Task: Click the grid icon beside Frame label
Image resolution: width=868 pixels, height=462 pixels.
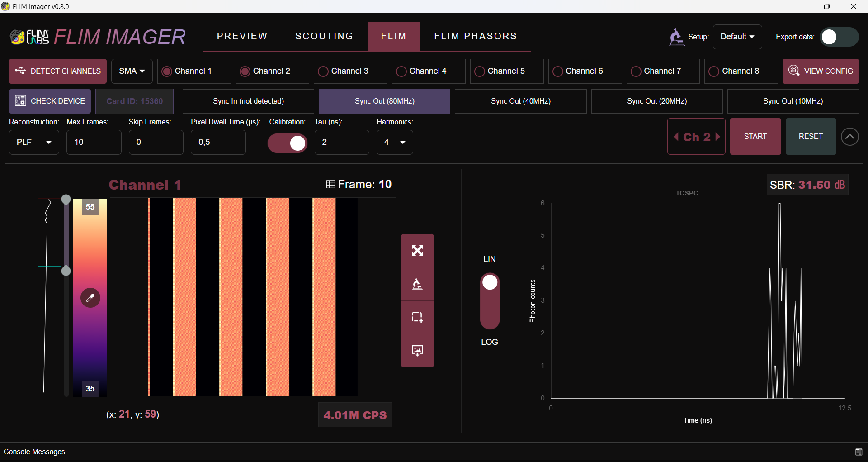Action: (x=330, y=184)
